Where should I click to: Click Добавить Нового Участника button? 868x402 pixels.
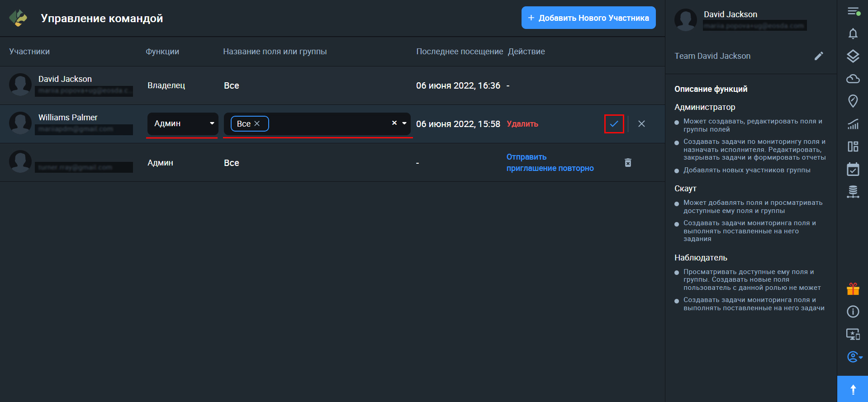click(x=588, y=18)
